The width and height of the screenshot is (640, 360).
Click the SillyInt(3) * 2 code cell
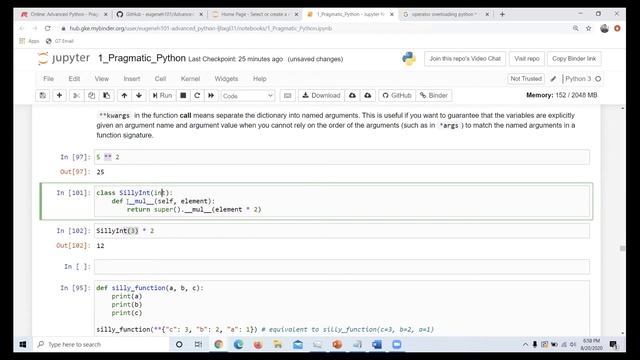click(342, 231)
